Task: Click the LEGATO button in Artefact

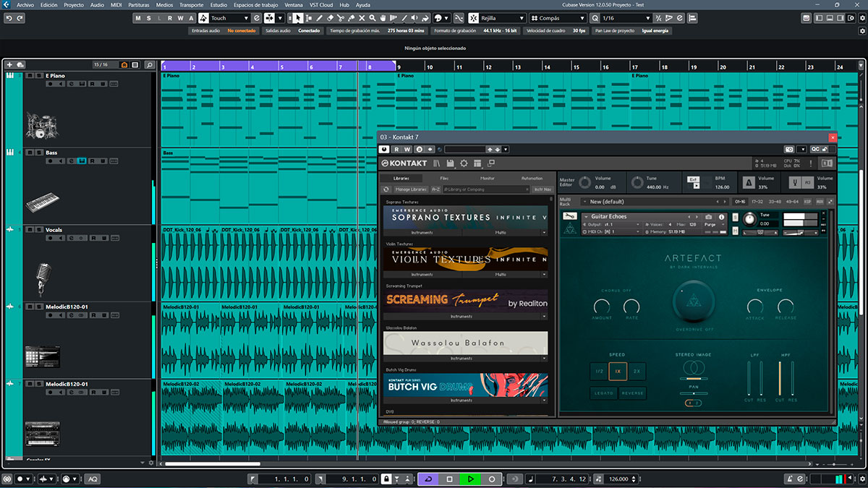Action: click(603, 393)
